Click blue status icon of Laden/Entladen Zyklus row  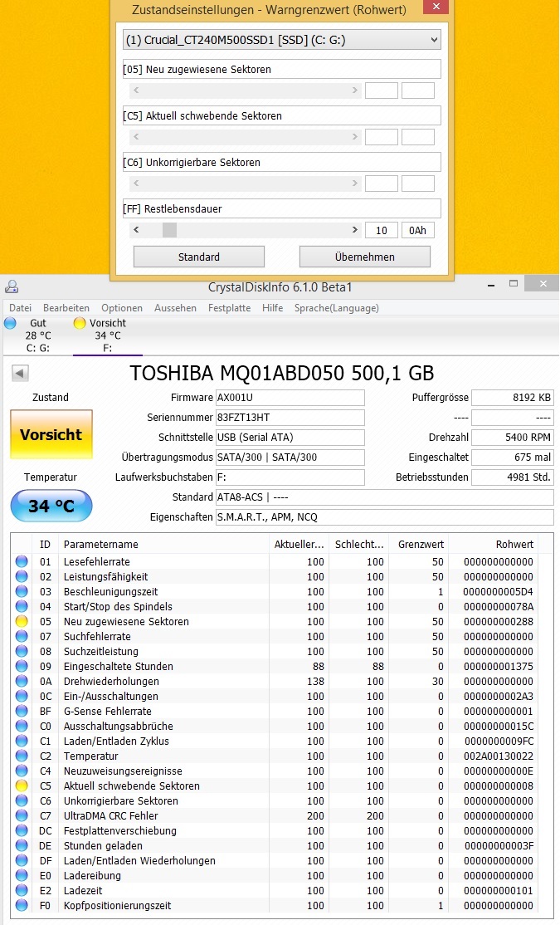tap(22, 741)
